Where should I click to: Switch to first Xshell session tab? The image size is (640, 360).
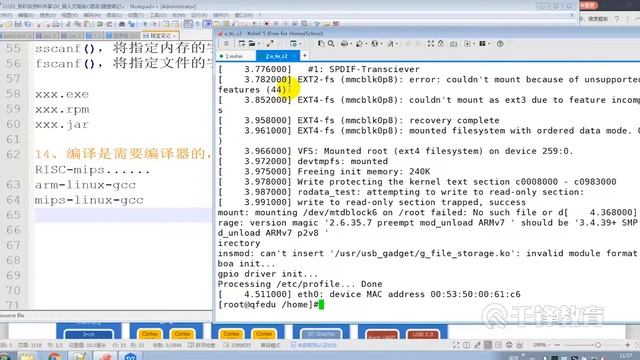(x=235, y=56)
